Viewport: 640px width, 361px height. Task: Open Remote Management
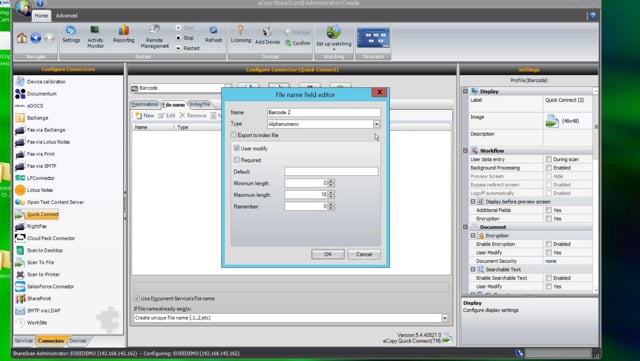tap(154, 37)
